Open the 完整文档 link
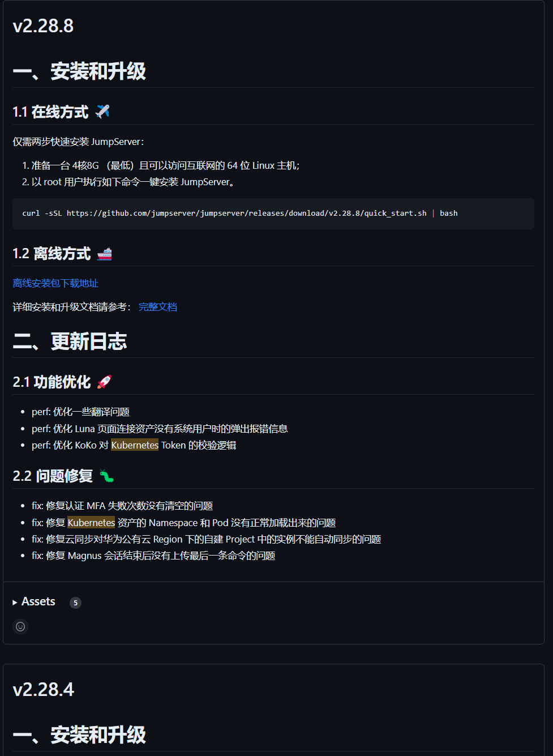The height and width of the screenshot is (756, 553). pos(158,307)
